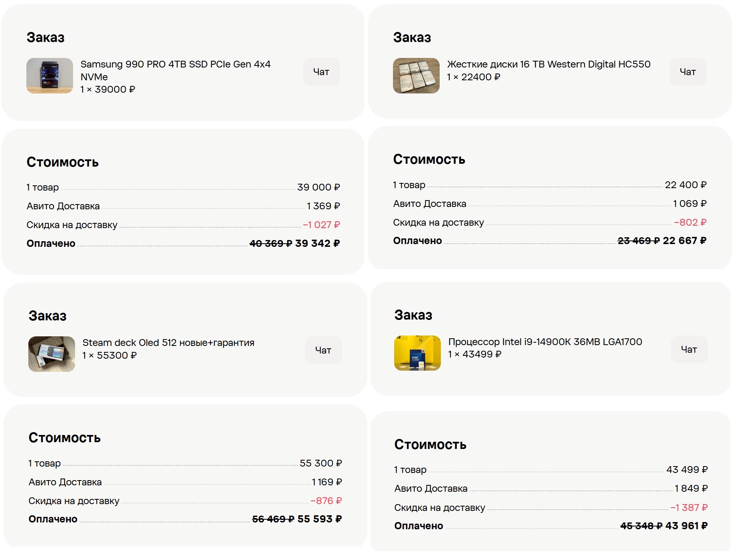The height and width of the screenshot is (560, 734).
Task: Click the 39 342 ₽ paid total
Action: pyautogui.click(x=317, y=243)
